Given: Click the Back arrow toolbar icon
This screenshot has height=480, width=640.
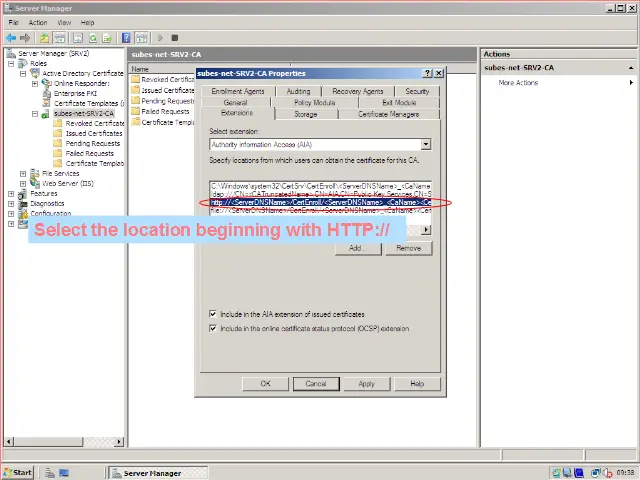Looking at the screenshot, I should [10, 38].
